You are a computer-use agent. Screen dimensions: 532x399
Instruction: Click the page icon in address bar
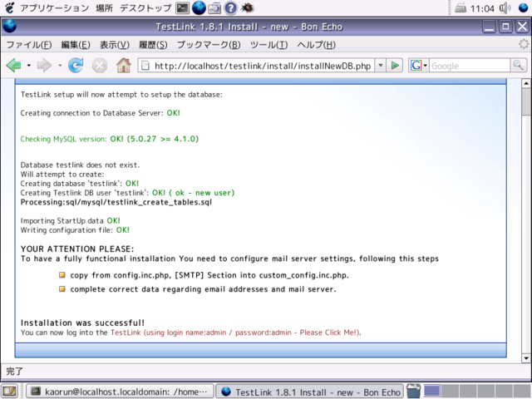pos(145,66)
